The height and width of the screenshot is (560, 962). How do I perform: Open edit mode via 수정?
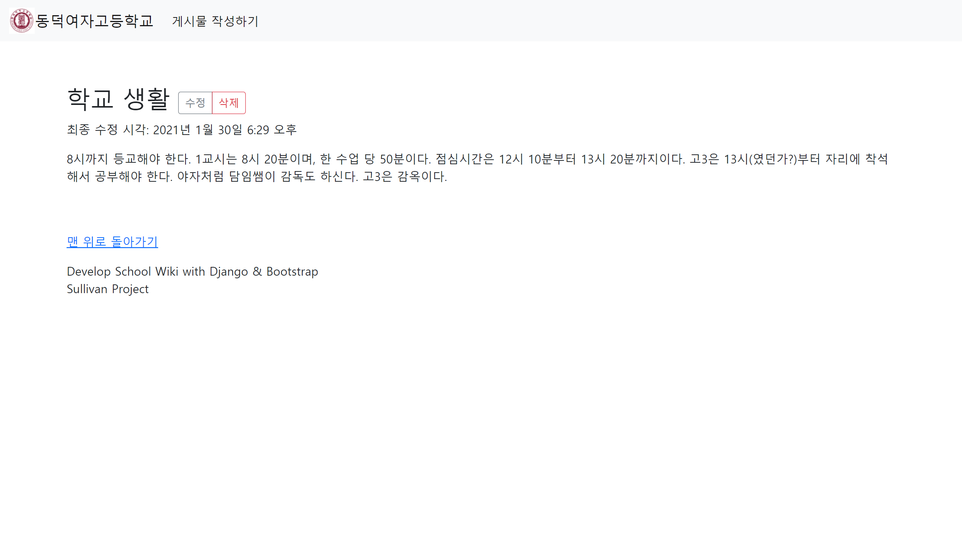point(195,102)
